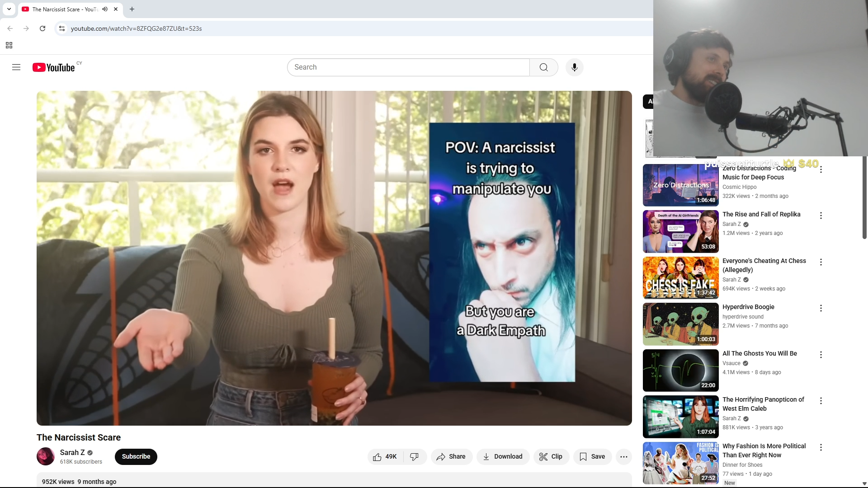Open 'The Rise and Fall of Replika' title
The image size is (868, 488).
(761, 214)
